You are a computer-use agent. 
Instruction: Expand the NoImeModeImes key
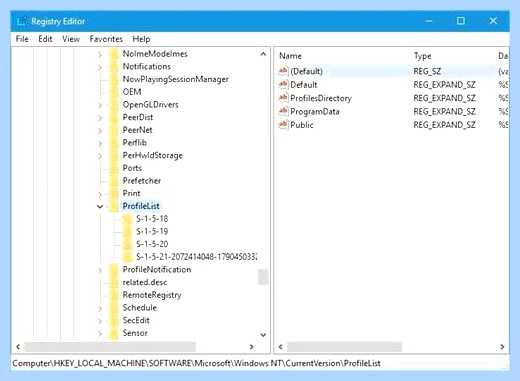click(100, 54)
